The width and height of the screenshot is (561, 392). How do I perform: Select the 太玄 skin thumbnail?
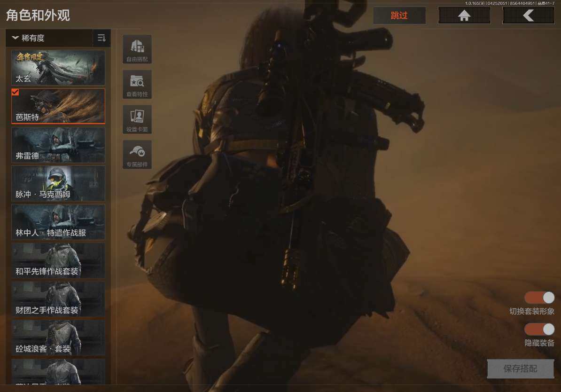coord(58,68)
